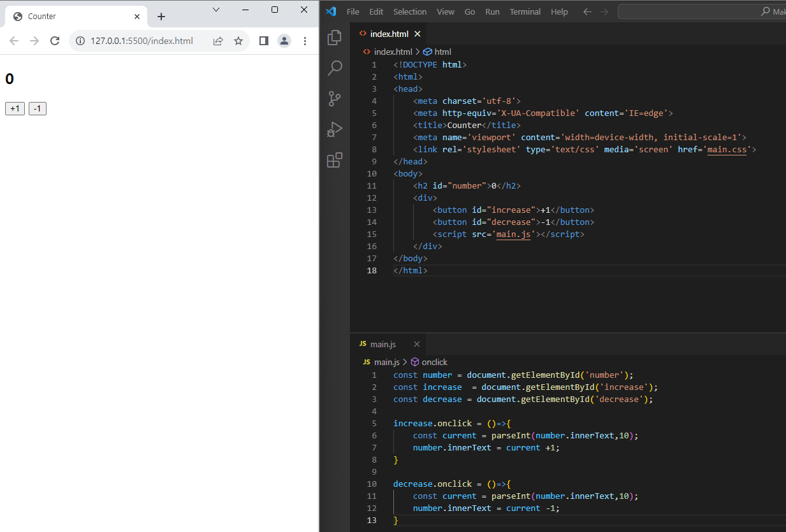
Task: Open the Go menu
Action: tap(470, 11)
